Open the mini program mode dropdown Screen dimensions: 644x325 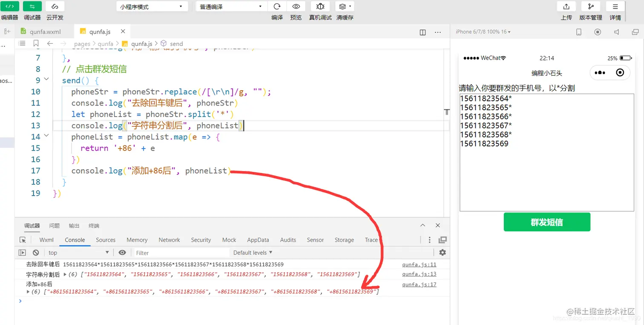pyautogui.click(x=152, y=7)
